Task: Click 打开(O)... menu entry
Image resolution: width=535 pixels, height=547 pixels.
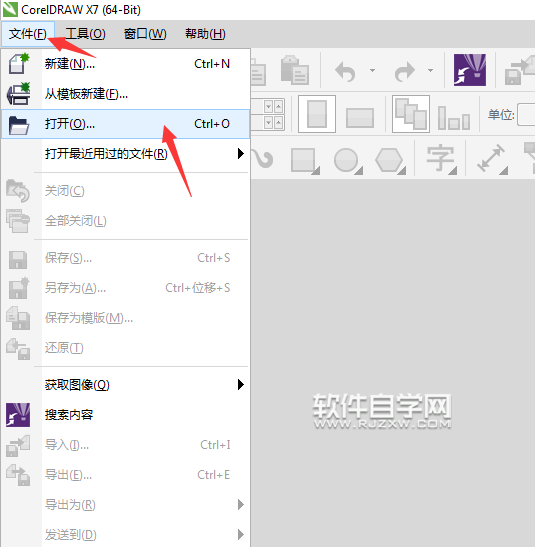Action: [x=126, y=124]
